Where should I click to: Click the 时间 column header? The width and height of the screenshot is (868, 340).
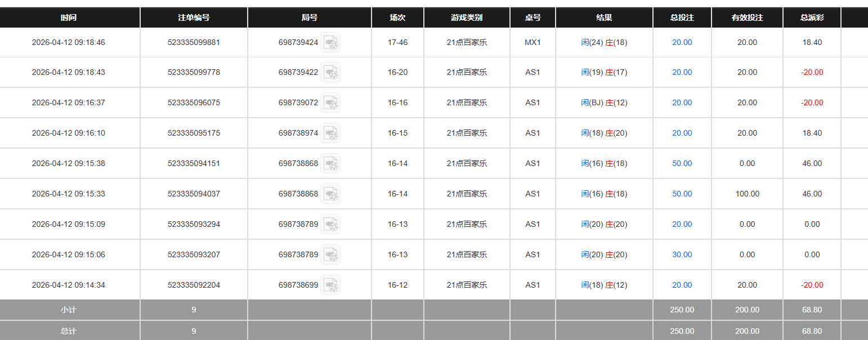click(69, 17)
